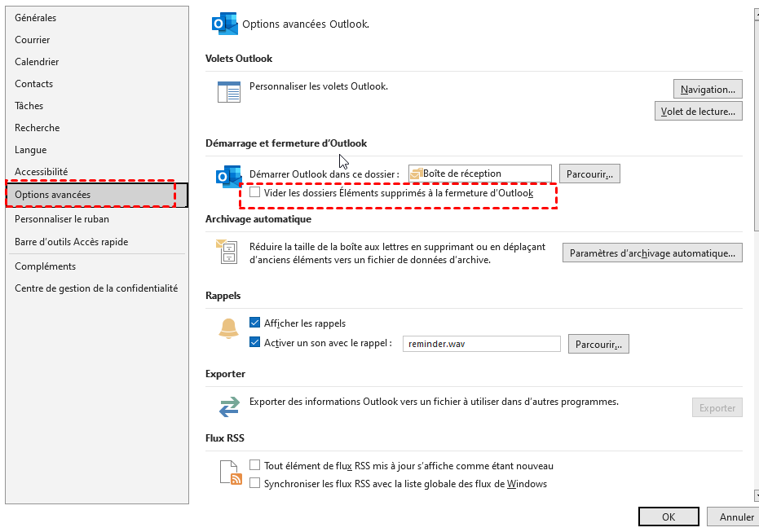This screenshot has height=532, width=759.
Task: Confirm with the OK button
Action: (x=669, y=517)
